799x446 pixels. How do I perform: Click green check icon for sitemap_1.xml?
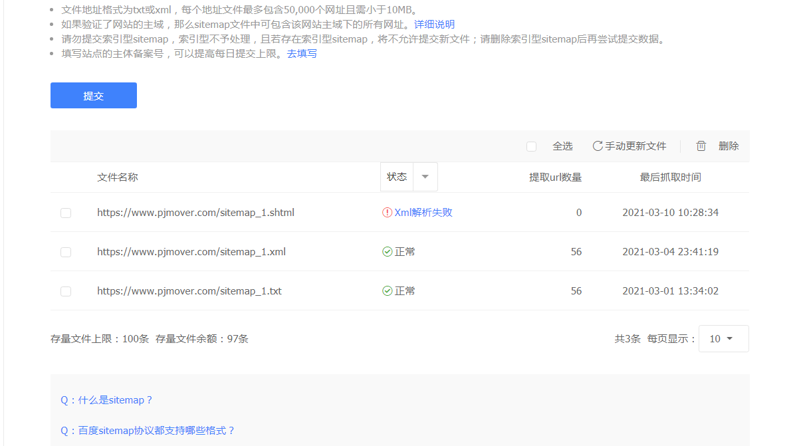coord(387,252)
